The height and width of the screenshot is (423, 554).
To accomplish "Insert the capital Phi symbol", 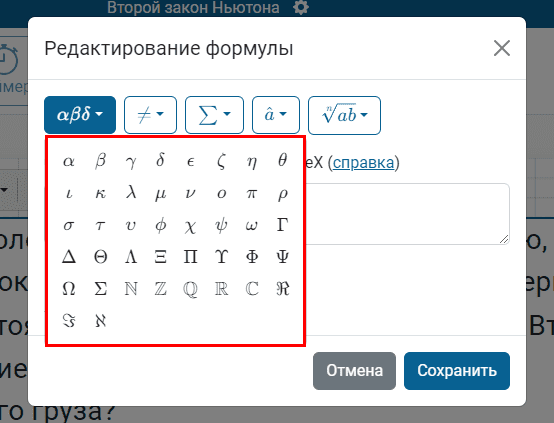I will pyautogui.click(x=252, y=257).
